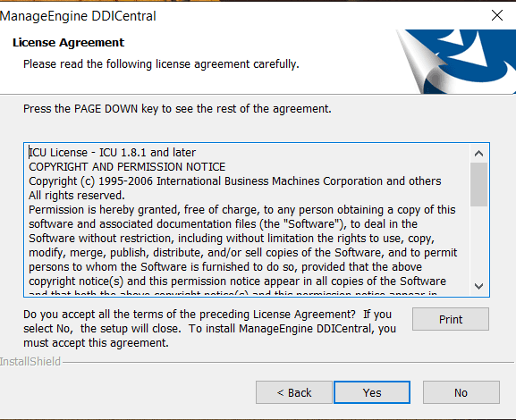The width and height of the screenshot is (516, 420).
Task: Click the scrollbar up arrow in license box
Action: pyautogui.click(x=478, y=154)
